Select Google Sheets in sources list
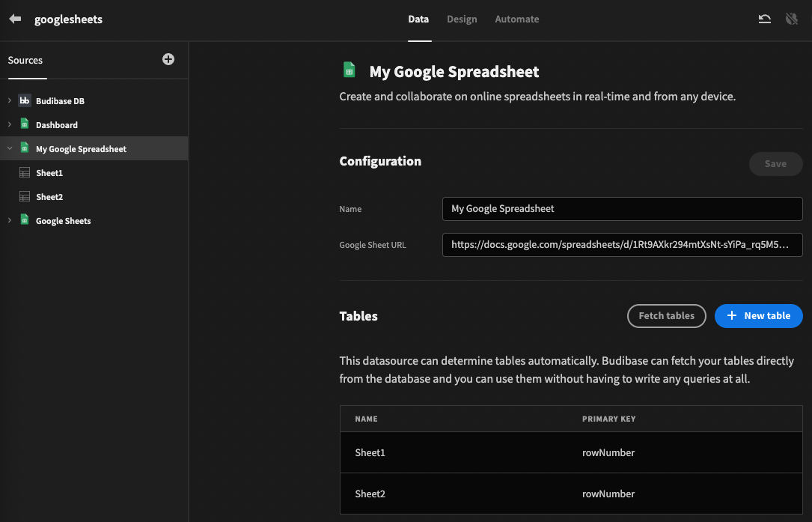Image resolution: width=812 pixels, height=522 pixels. 94,220
